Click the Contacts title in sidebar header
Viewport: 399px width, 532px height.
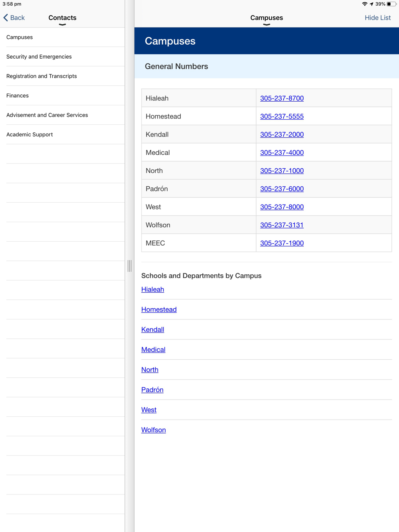pyautogui.click(x=62, y=18)
